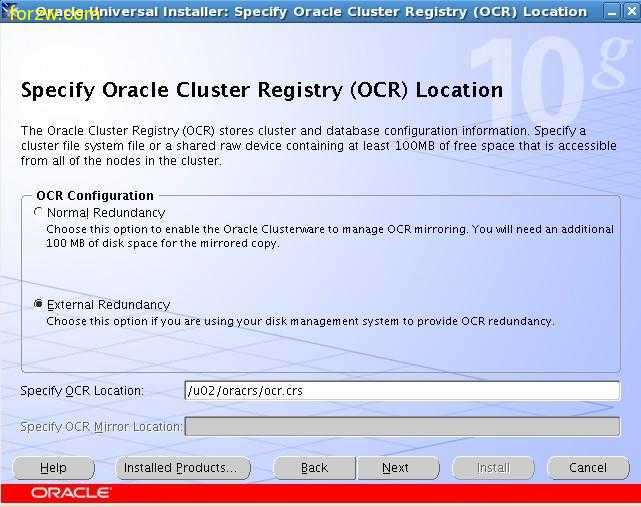Viewport: 641px width, 507px height.
Task: Click the disabled Install button
Action: pos(493,468)
